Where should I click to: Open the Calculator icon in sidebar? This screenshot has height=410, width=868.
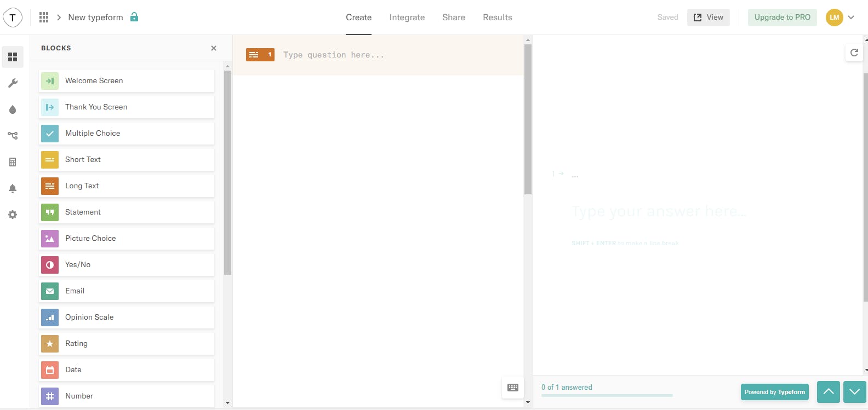pos(13,162)
